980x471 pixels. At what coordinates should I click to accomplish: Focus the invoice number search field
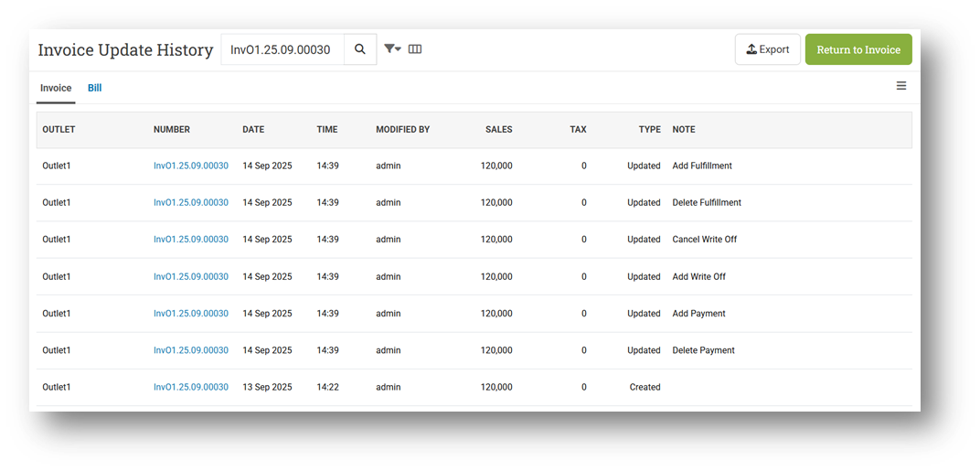click(x=283, y=49)
